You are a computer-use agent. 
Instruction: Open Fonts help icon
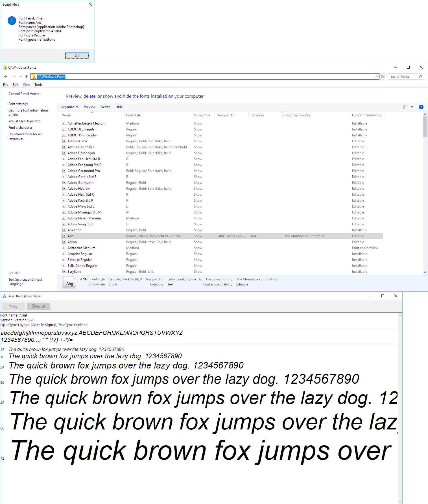point(421,107)
